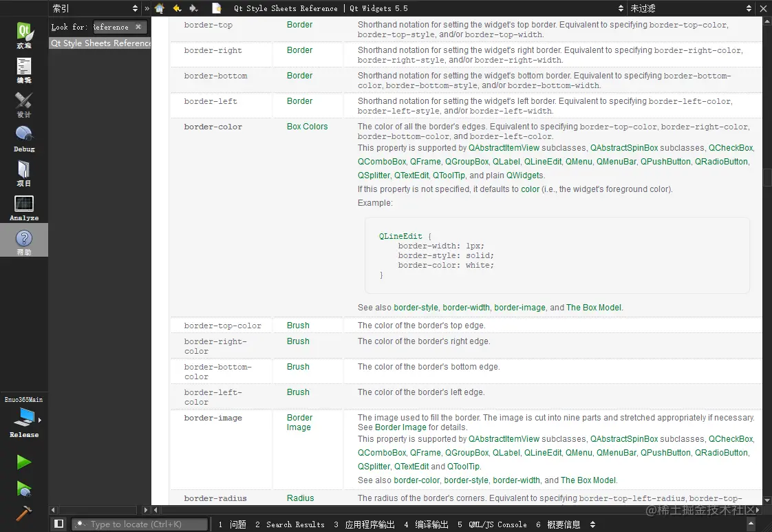The image size is (772, 532).
Task: Click the scroll-up arrow of the help page scrollbar
Action: click(767, 21)
